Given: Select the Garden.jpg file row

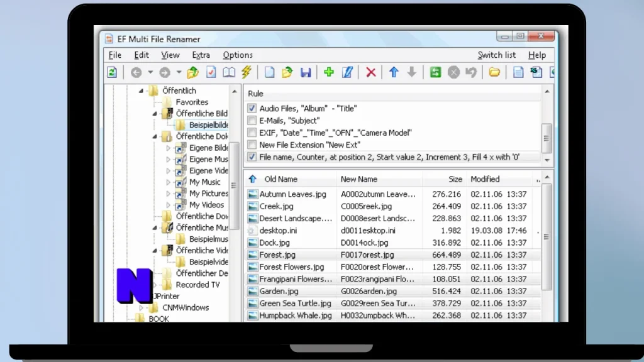Looking at the screenshot, I should (x=393, y=291).
